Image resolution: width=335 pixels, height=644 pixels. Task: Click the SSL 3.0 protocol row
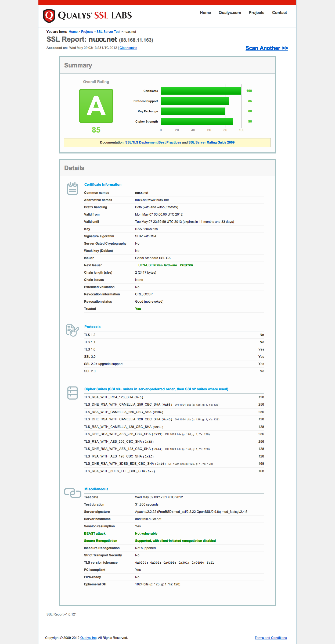click(x=174, y=357)
